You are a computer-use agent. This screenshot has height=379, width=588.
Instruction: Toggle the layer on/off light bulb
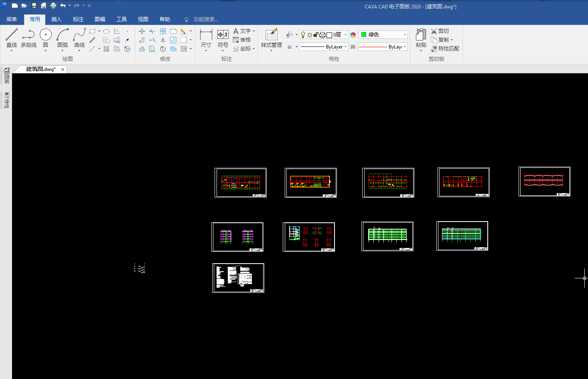click(303, 35)
